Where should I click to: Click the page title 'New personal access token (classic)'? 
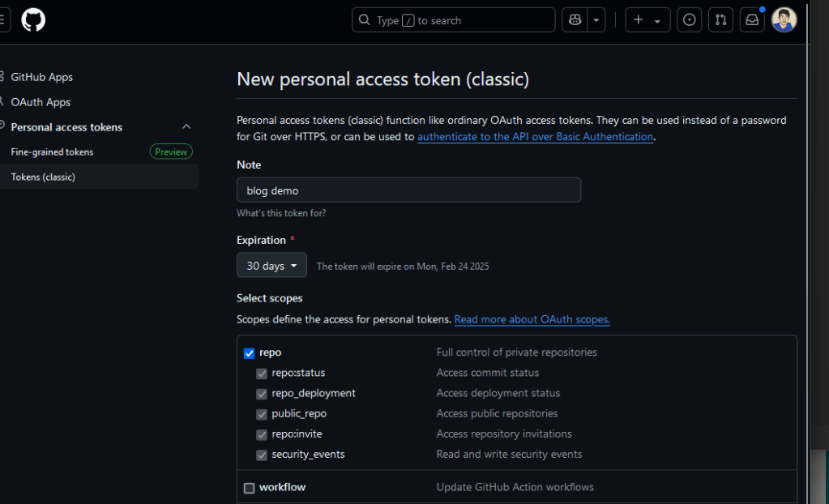[382, 79]
